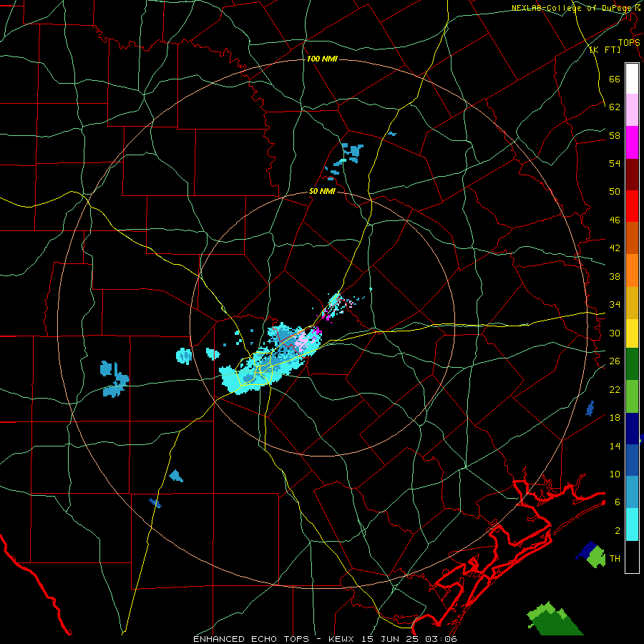Viewport: 644px width, 644px height.
Task: Click the dark orange legend swatch
Action: [x=632, y=238]
